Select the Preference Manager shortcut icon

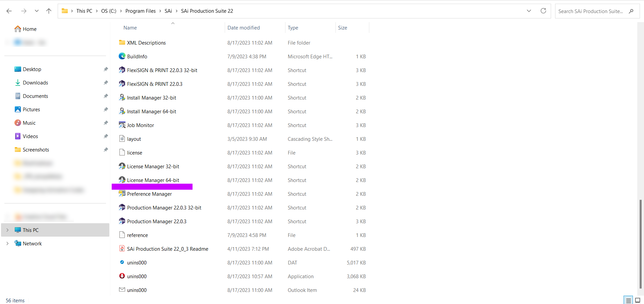point(122,194)
